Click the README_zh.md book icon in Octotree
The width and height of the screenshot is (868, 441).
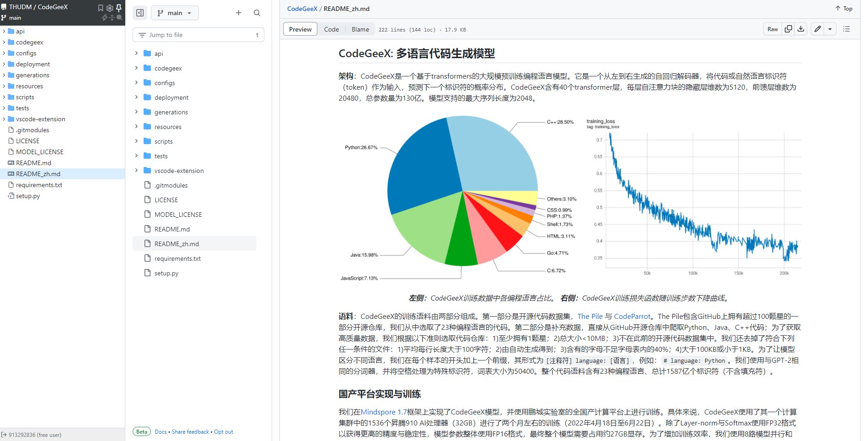click(11, 174)
